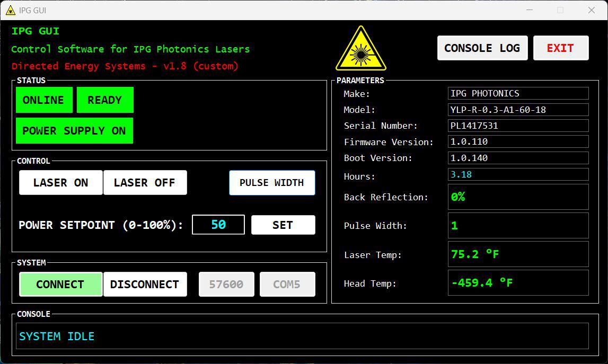This screenshot has height=364, width=608.
Task: Click the POWER SUPPLY ON indicator
Action: point(74,131)
